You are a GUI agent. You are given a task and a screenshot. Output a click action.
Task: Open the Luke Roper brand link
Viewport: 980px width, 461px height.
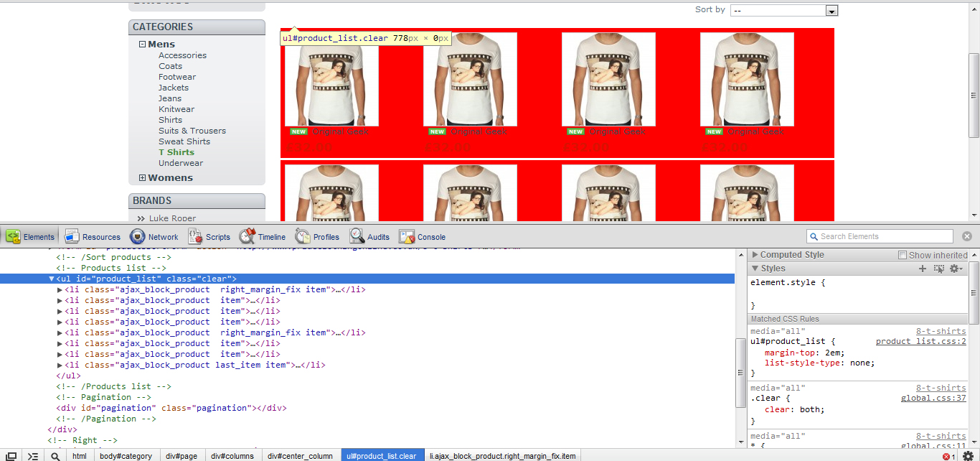pos(172,218)
